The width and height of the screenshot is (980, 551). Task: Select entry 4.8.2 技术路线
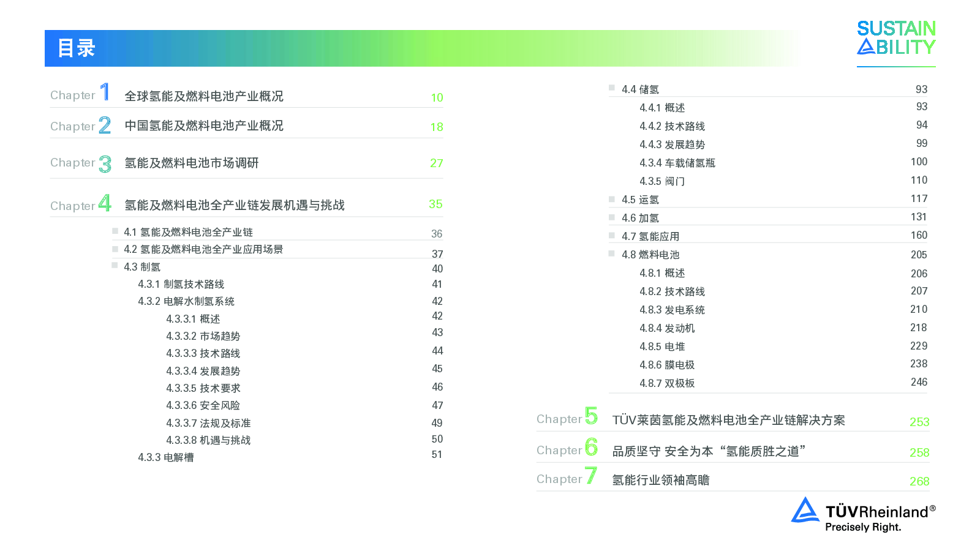click(672, 291)
